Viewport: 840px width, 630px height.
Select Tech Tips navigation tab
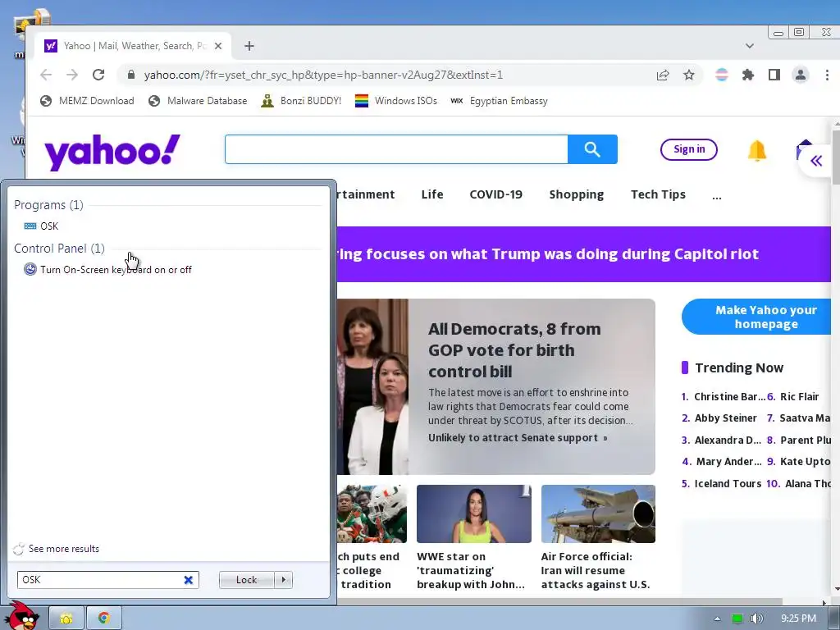coord(659,194)
